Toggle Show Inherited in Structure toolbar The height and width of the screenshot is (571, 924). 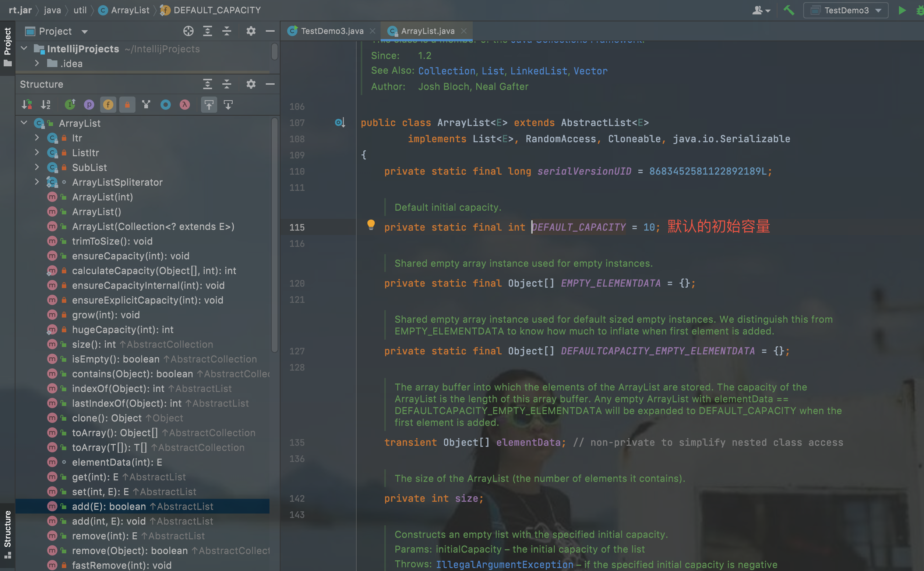(70, 105)
